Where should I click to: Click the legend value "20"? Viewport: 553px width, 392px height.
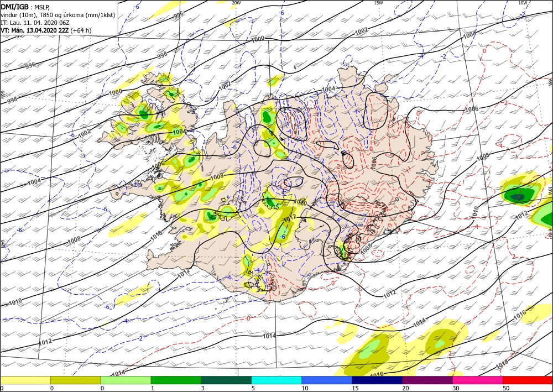coord(405,388)
